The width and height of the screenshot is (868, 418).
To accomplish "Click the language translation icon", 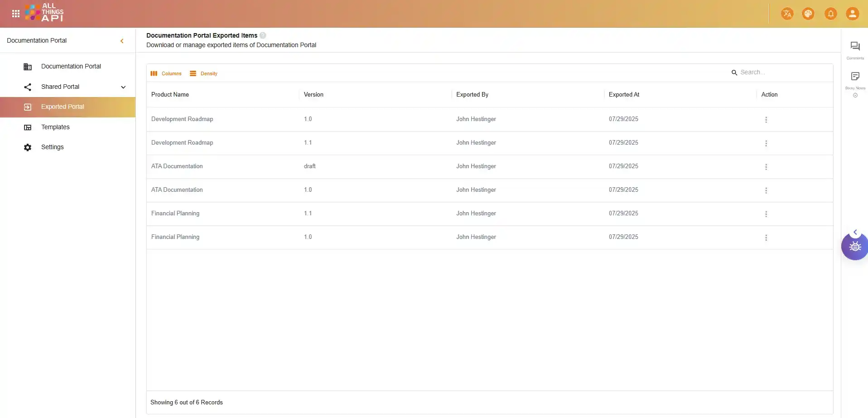I will click(x=787, y=14).
